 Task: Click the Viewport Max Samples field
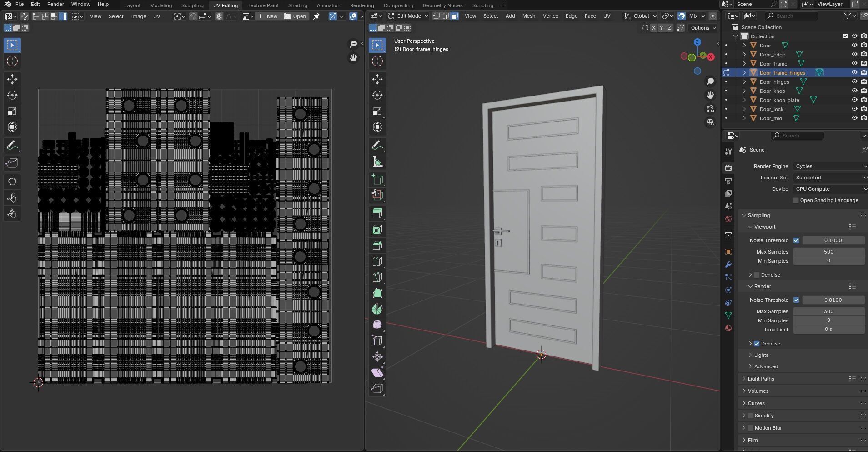click(x=828, y=252)
